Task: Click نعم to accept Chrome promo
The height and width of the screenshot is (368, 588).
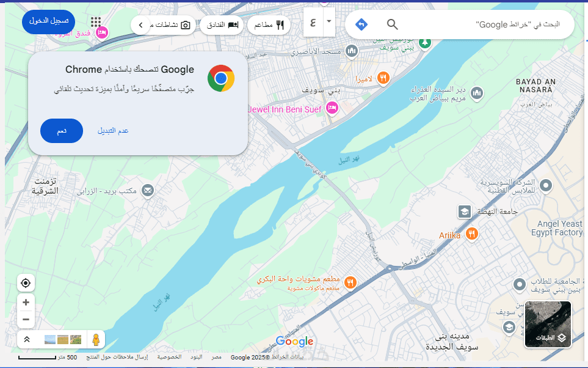Action: point(62,131)
